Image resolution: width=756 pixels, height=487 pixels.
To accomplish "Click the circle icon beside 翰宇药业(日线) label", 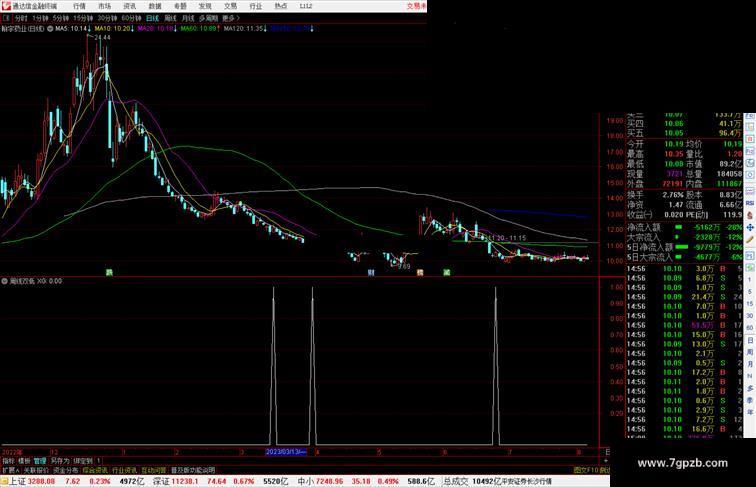I will tap(50, 29).
